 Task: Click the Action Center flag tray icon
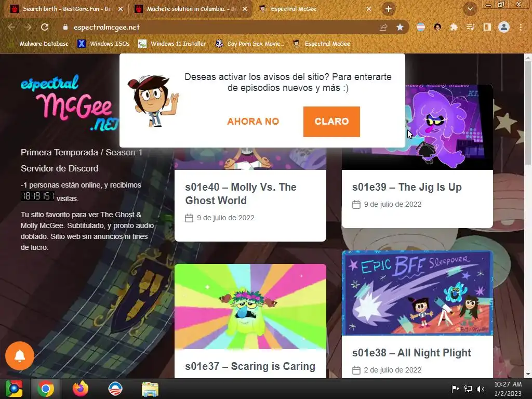tap(455, 389)
